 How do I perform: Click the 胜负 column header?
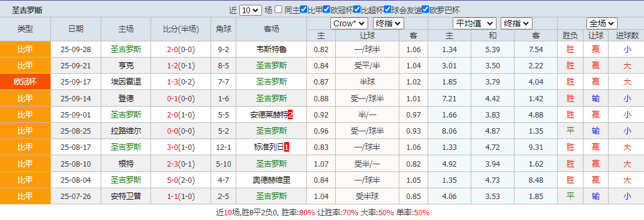(570, 36)
